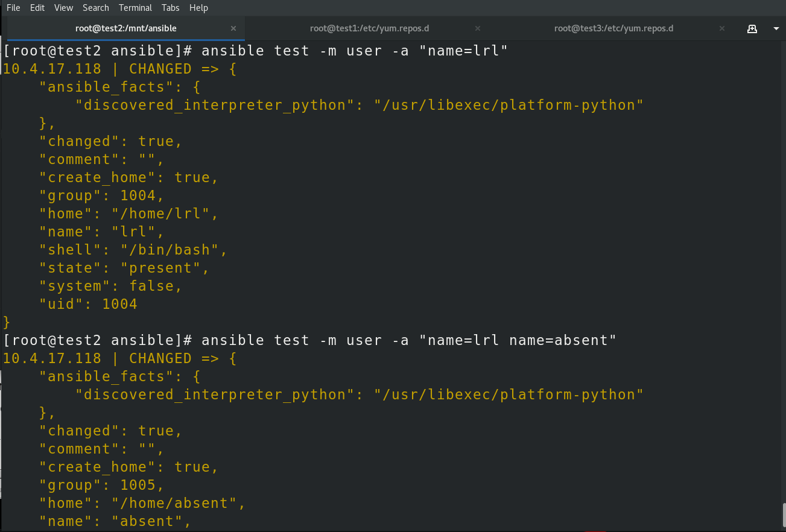Open the Help menu
Screen dimensions: 786x532
coord(198,8)
